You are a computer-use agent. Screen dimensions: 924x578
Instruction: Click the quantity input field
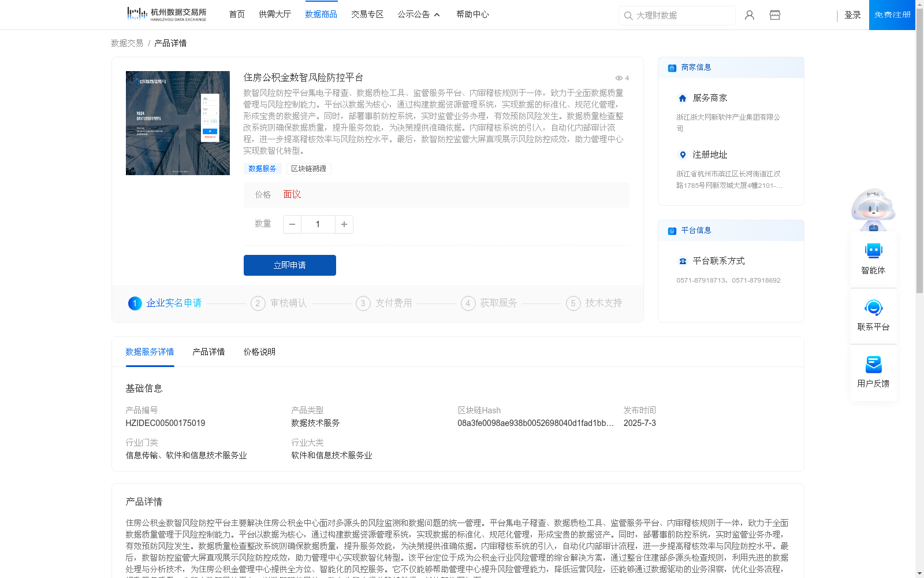[318, 224]
